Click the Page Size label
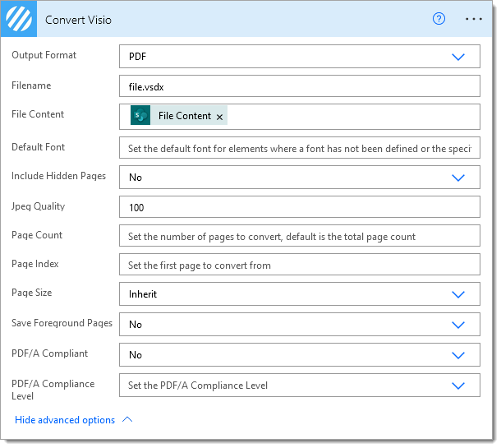 tap(32, 293)
